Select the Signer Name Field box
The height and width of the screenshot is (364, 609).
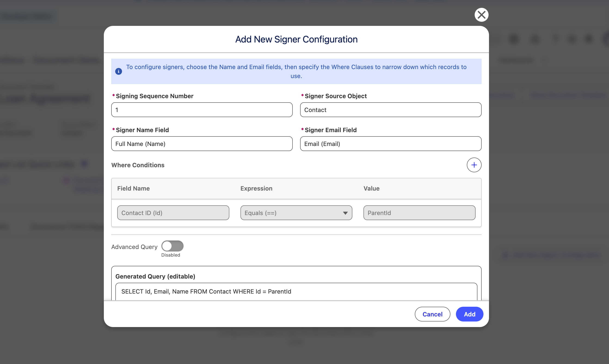[x=202, y=144]
